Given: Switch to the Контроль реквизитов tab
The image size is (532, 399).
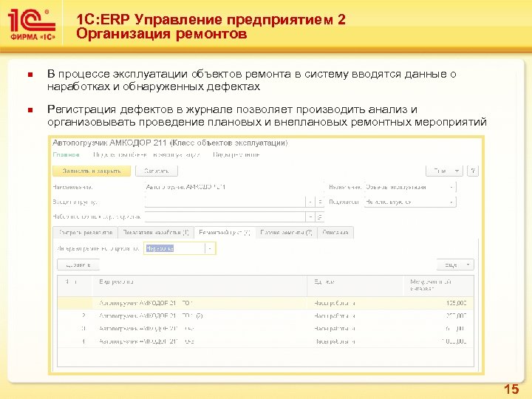Looking at the screenshot, I should [85, 233].
